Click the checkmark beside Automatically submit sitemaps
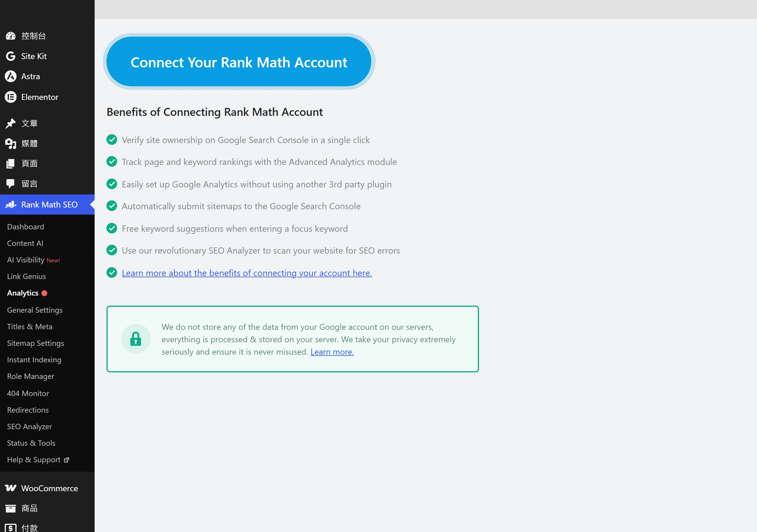The image size is (757, 532). tap(112, 206)
